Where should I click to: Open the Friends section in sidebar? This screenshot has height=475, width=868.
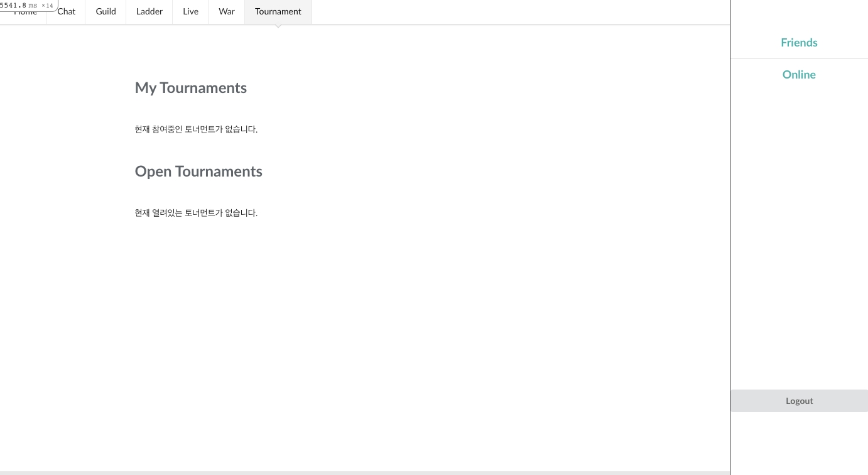click(x=799, y=43)
